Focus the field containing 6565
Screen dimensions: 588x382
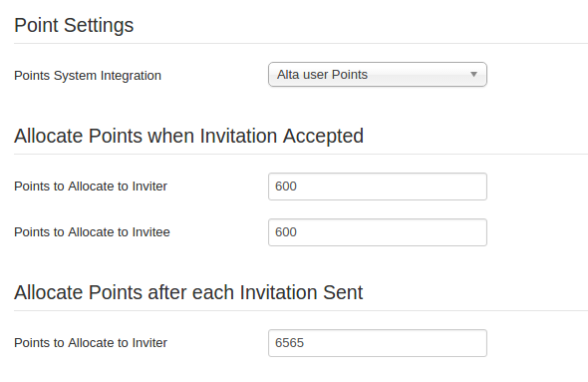(378, 343)
